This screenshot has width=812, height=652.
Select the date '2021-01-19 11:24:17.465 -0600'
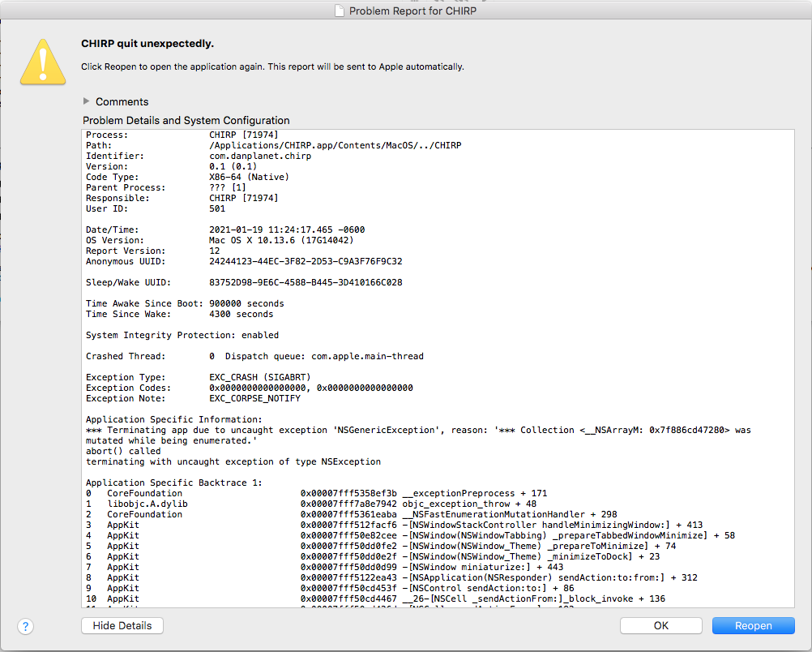point(287,229)
